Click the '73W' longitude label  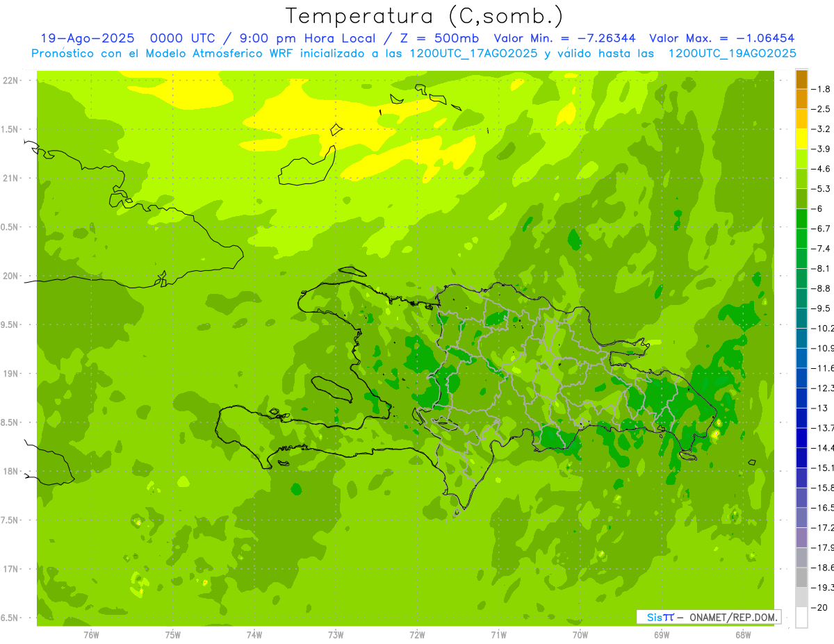(336, 634)
